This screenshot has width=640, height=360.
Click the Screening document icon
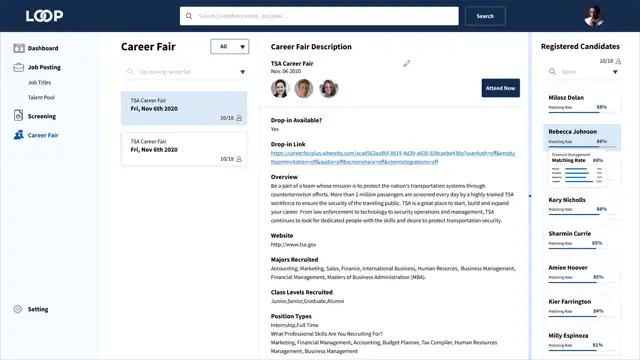point(18,116)
